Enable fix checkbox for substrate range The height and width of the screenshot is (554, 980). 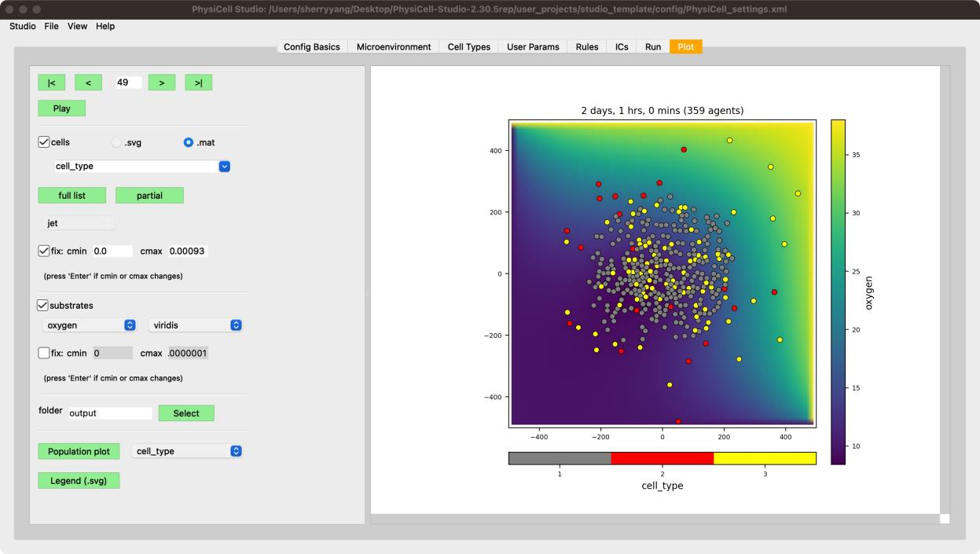[x=44, y=353]
